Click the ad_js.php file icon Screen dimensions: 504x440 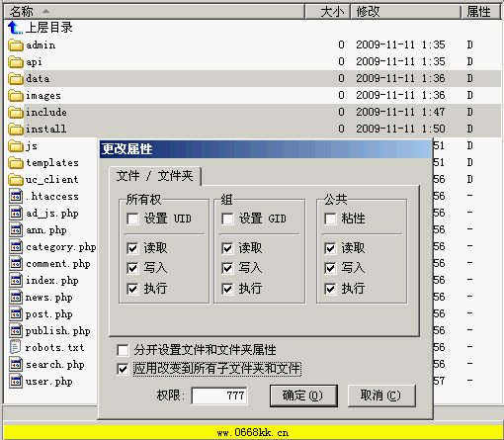(16, 214)
